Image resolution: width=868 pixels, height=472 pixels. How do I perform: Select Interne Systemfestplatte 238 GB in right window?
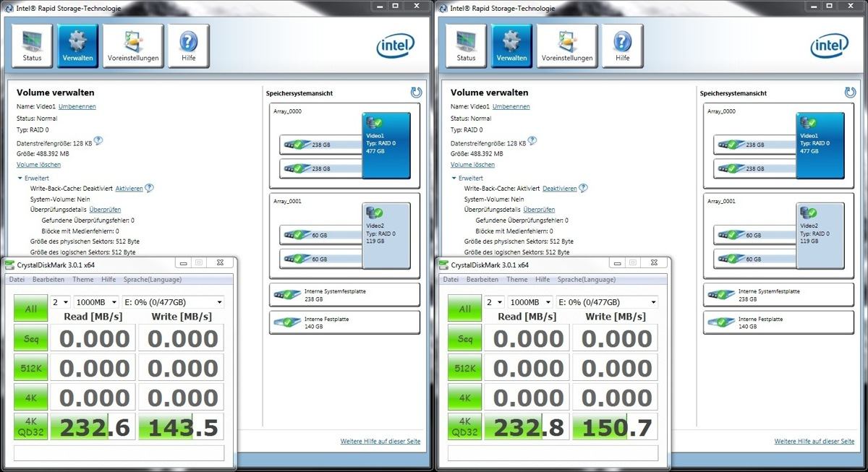tap(778, 295)
